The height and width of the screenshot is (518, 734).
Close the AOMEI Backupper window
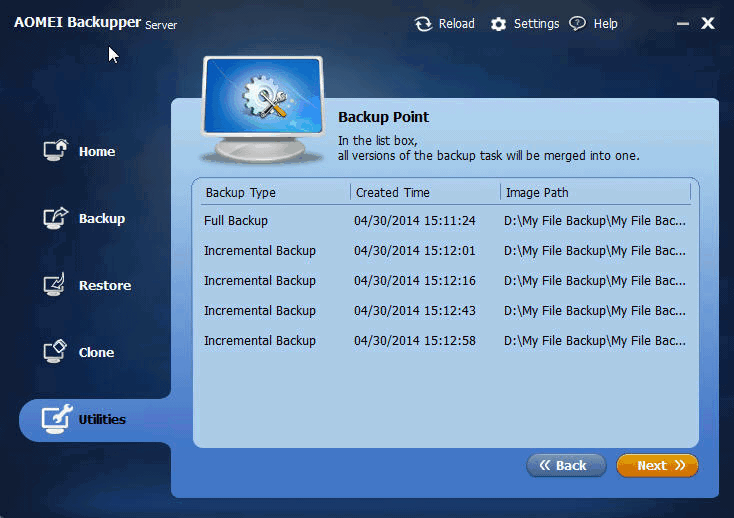coord(708,23)
